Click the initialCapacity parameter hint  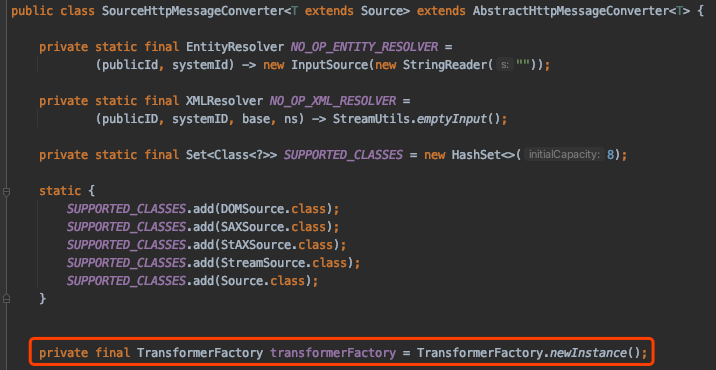[563, 155]
